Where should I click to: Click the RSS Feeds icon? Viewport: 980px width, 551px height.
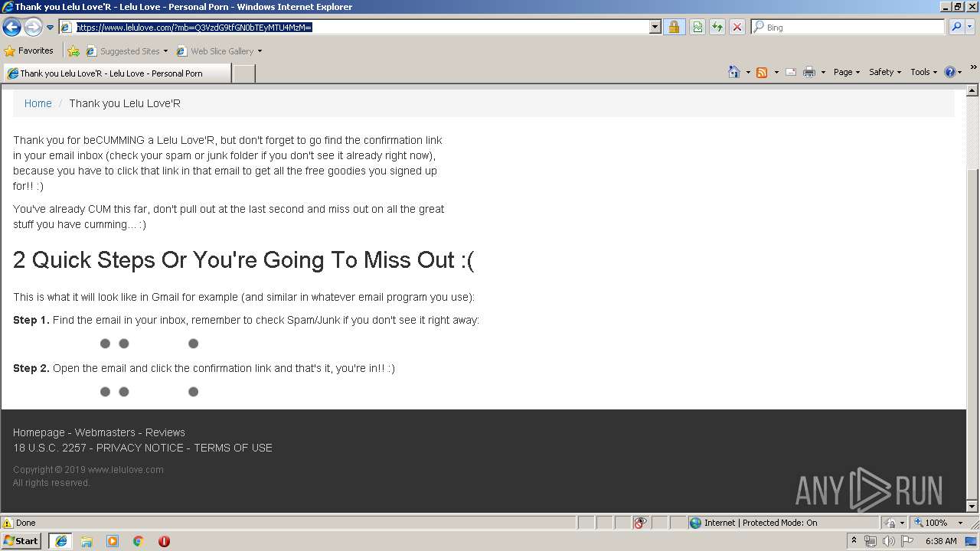762,72
